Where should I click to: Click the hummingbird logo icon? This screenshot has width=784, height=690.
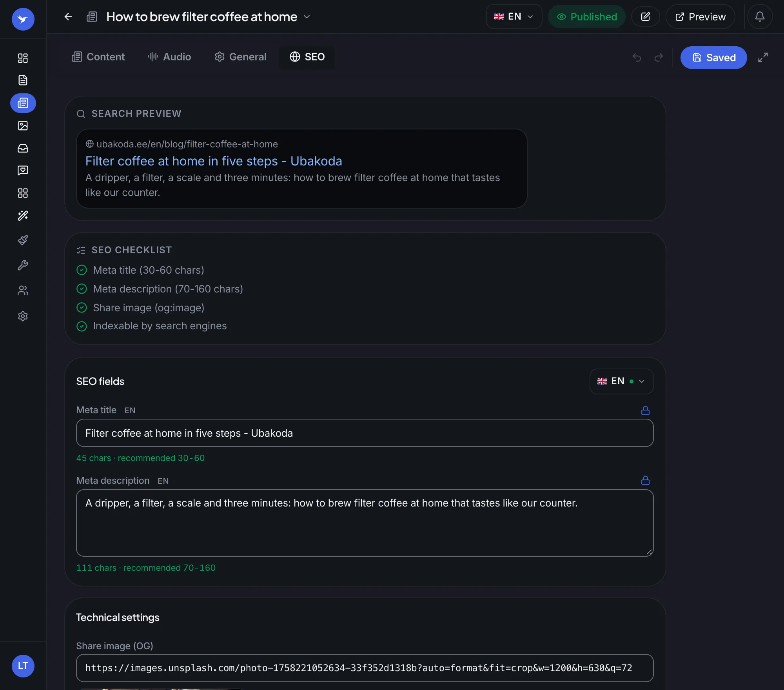pos(23,19)
